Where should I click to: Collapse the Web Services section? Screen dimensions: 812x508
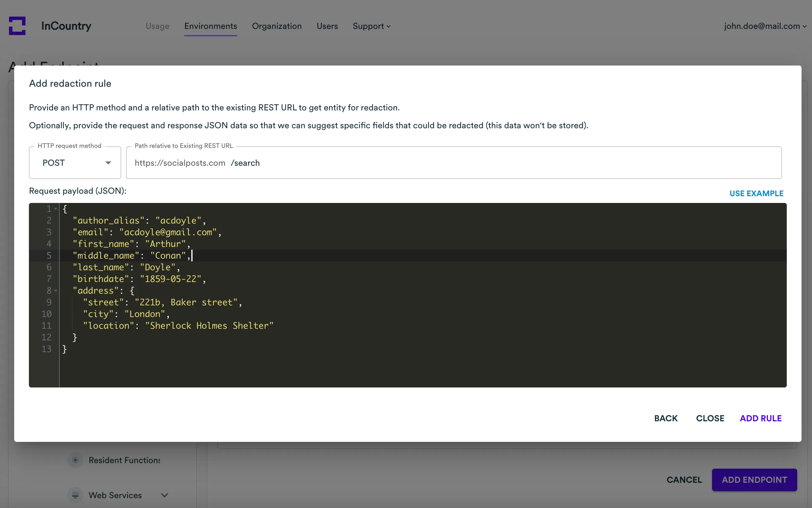click(x=164, y=495)
